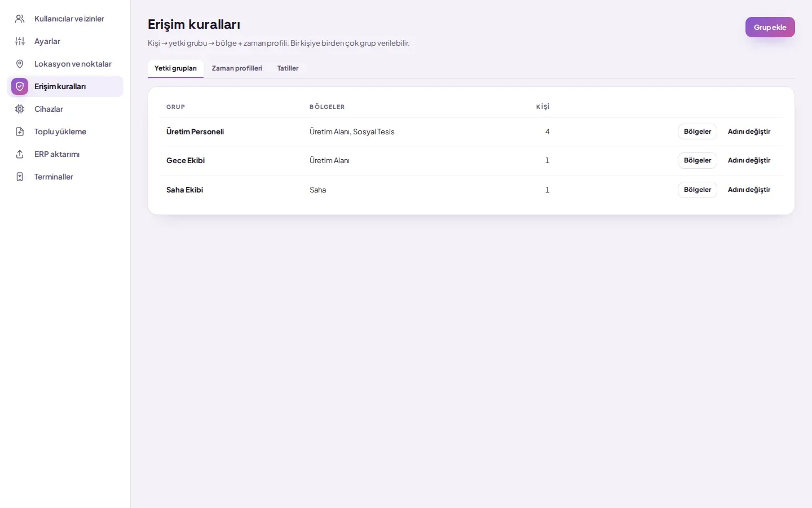Open Kullanıcılar ve izinler users icon

pos(20,19)
